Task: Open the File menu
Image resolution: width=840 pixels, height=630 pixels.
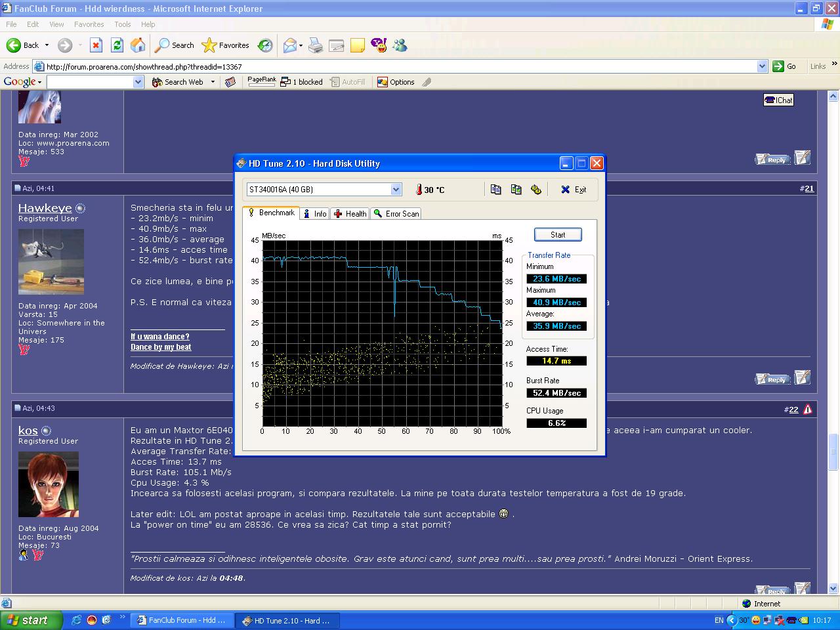Action: (11, 24)
